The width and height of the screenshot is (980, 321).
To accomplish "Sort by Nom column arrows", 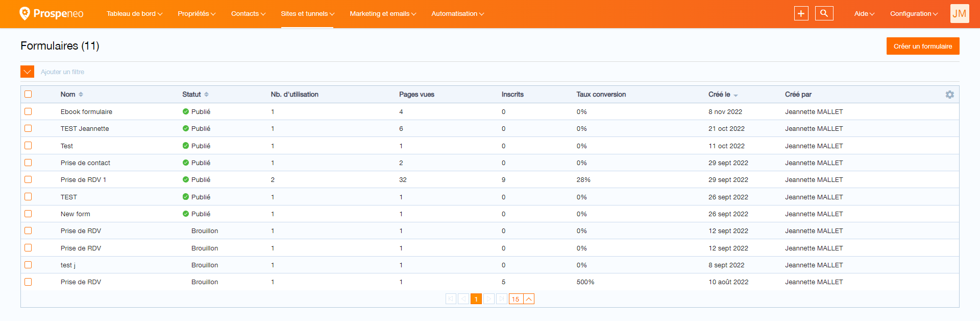I will coord(81,95).
